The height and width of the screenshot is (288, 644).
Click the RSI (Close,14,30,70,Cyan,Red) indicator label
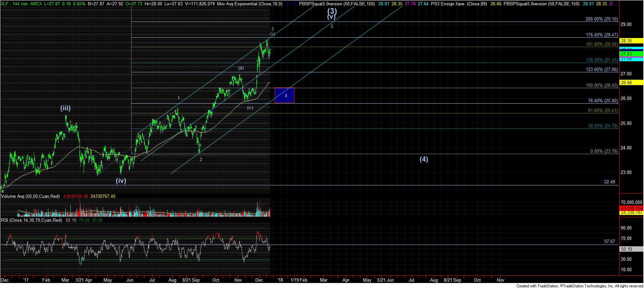[32, 220]
